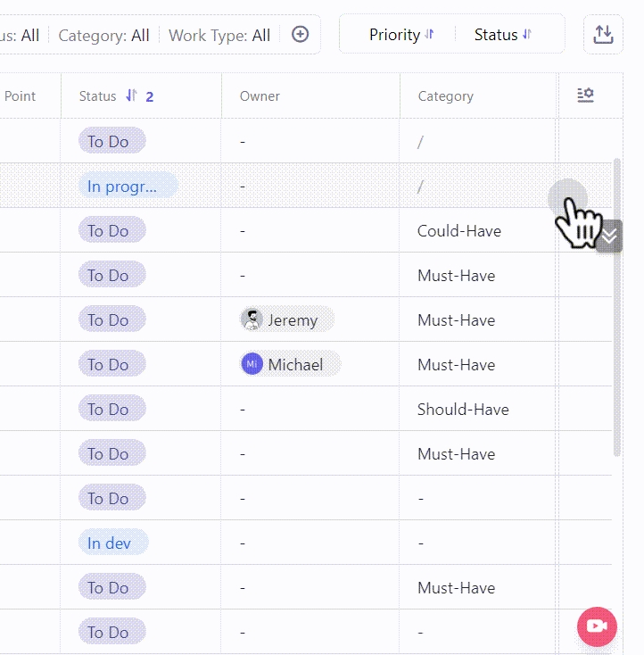Click the add filter plus icon
Image resolution: width=644 pixels, height=655 pixels.
[x=301, y=35]
